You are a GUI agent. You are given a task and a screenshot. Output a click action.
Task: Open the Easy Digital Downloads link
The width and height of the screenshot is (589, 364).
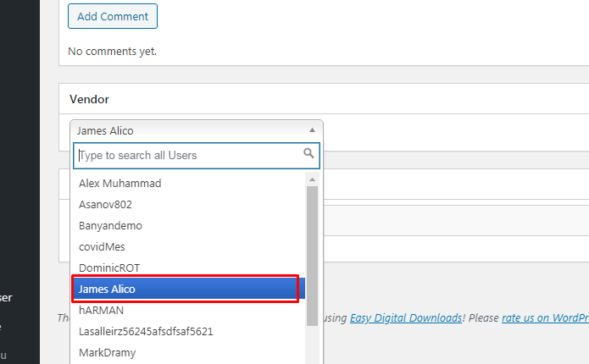coord(406,317)
